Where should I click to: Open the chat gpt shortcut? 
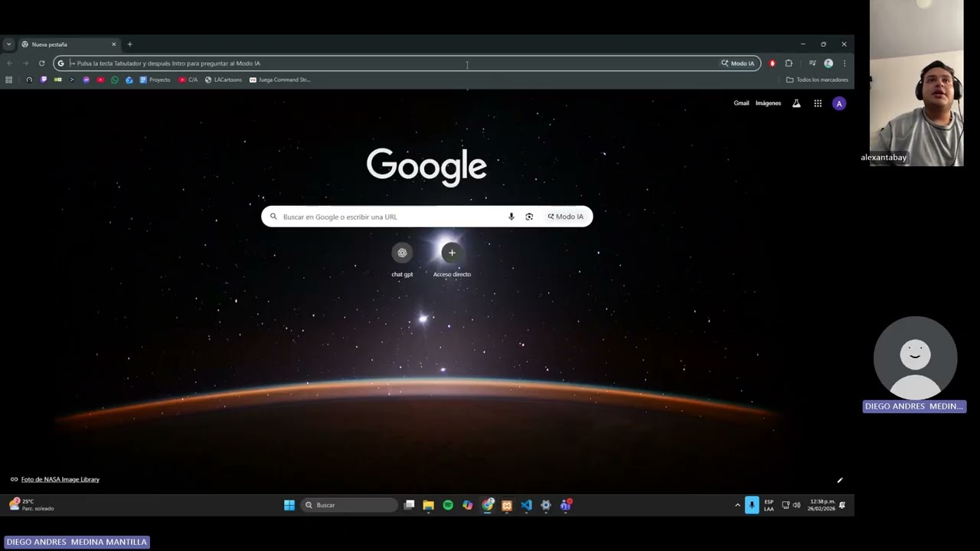[x=402, y=260]
